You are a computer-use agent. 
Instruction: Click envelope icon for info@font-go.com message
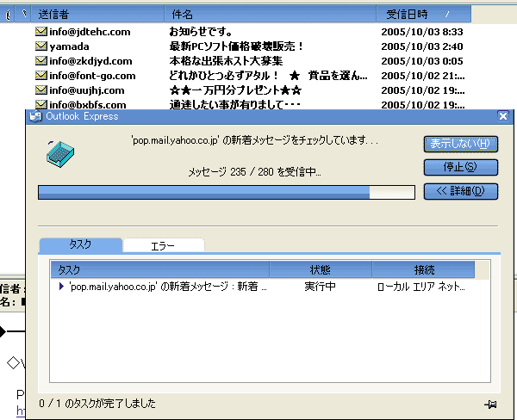click(41, 76)
